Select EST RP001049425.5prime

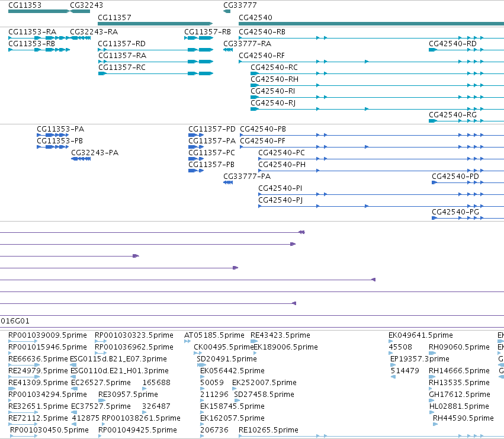pos(137,430)
